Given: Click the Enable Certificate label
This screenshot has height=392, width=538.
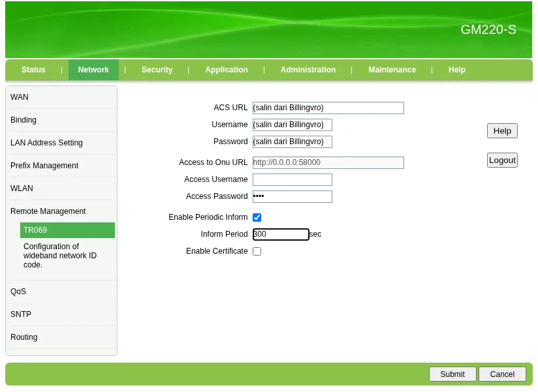Looking at the screenshot, I should click(x=217, y=251).
